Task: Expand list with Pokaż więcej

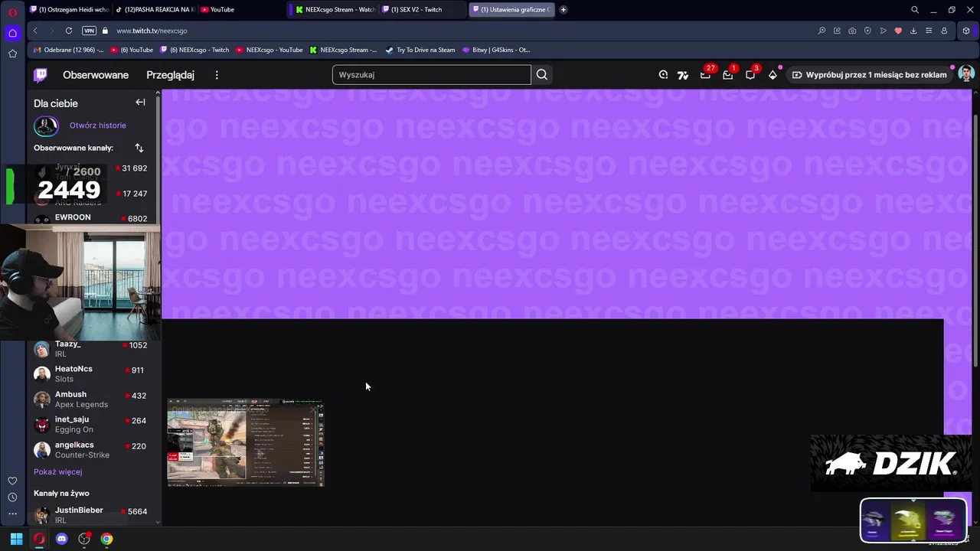Action: [x=57, y=472]
